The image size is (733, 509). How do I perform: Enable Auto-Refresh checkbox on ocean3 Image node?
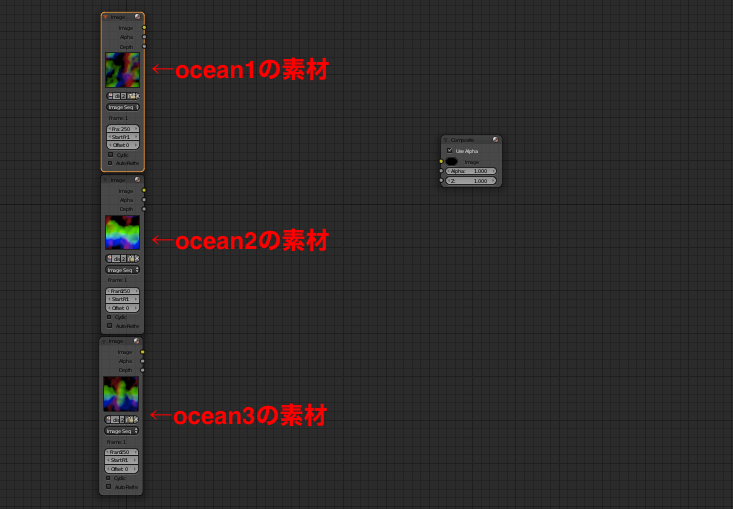108,487
